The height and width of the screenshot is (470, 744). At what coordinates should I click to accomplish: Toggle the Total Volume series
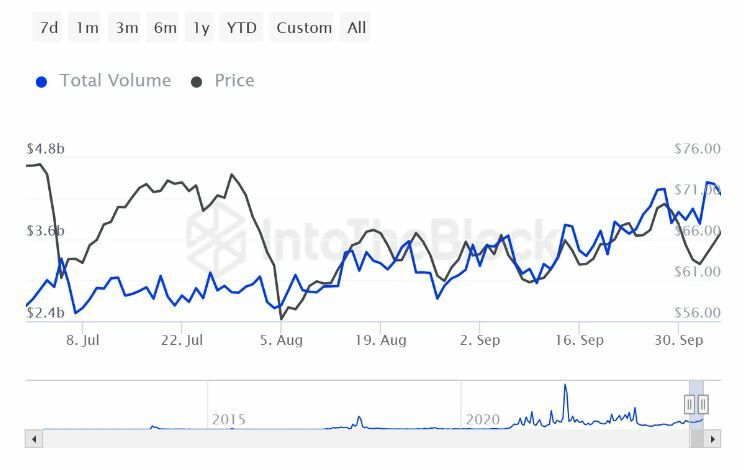pyautogui.click(x=115, y=81)
